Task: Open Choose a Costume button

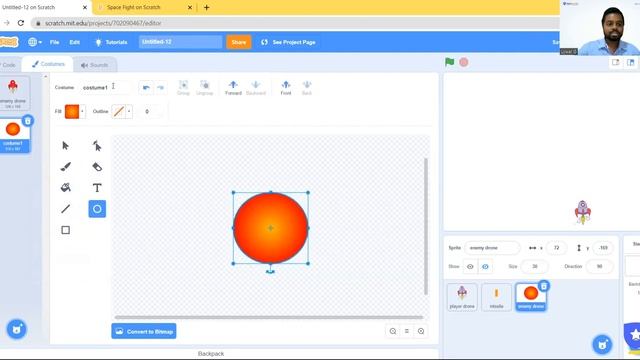Action: 17,329
